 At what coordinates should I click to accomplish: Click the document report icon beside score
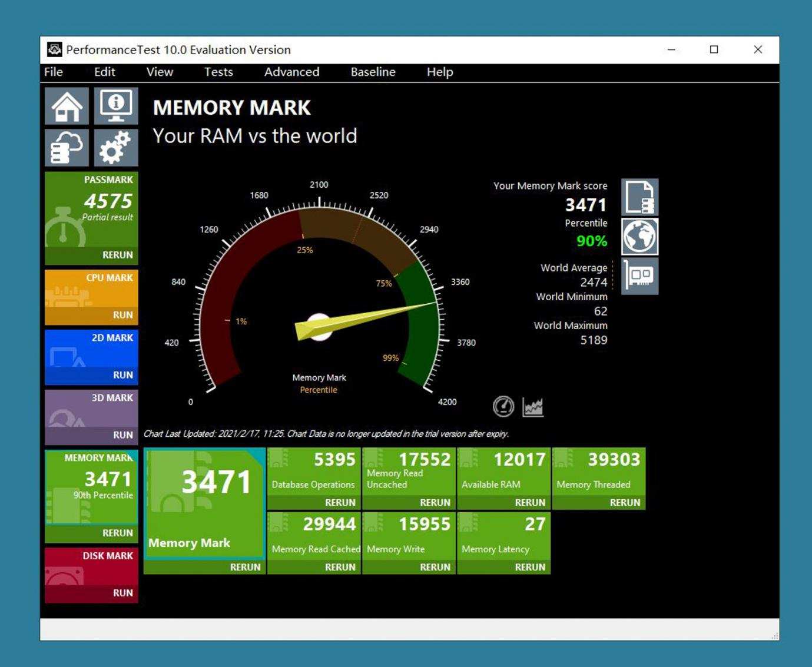pos(639,197)
